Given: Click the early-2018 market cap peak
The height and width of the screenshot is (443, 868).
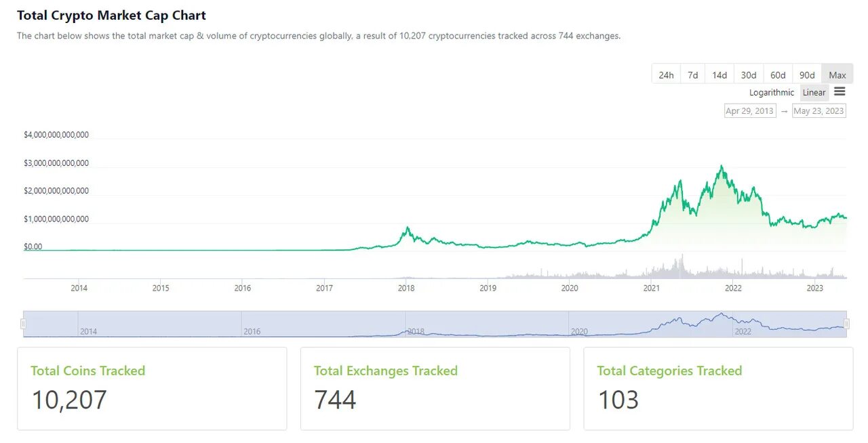Looking at the screenshot, I should pyautogui.click(x=407, y=228).
